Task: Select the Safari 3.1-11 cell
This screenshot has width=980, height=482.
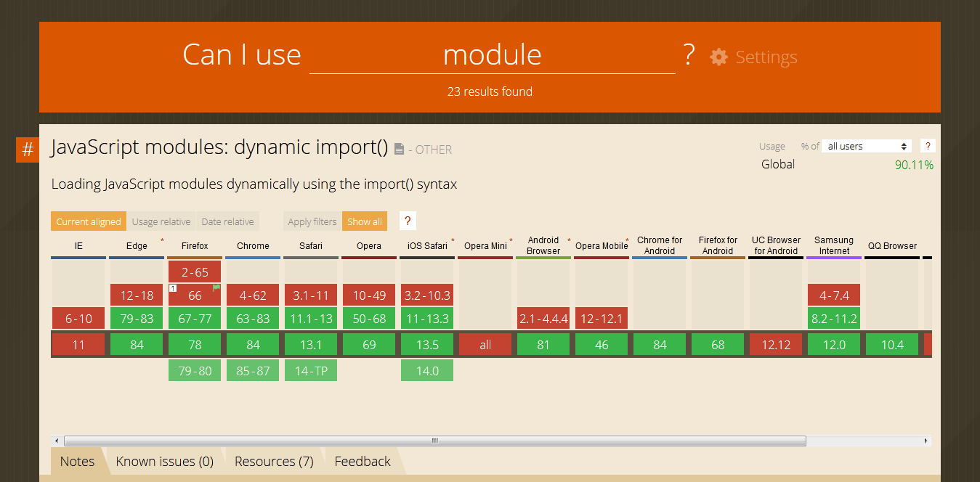Action: click(311, 295)
